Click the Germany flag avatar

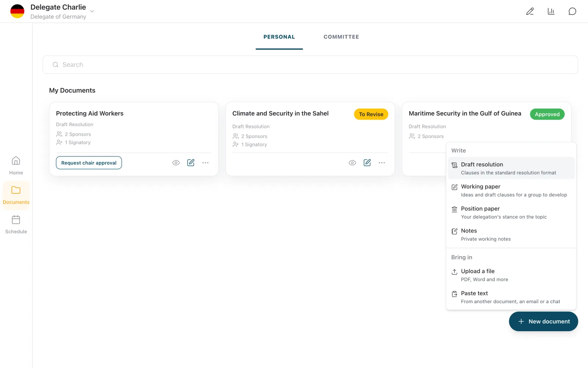(x=17, y=11)
